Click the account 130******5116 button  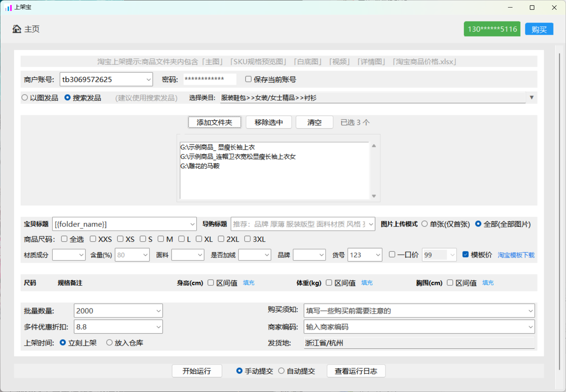pyautogui.click(x=492, y=29)
